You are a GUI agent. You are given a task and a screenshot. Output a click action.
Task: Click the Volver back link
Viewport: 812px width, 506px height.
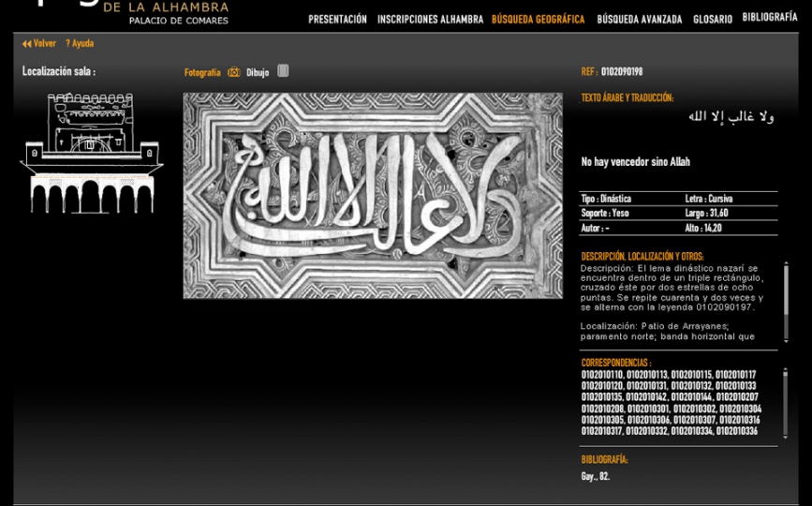click(45, 43)
